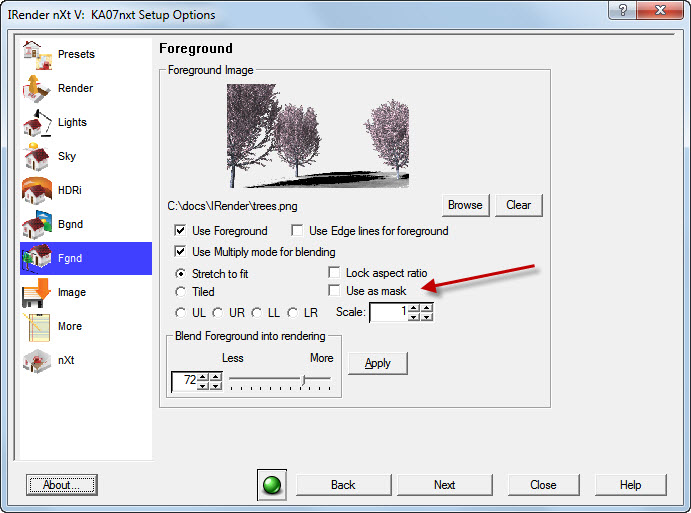This screenshot has height=513, width=691.
Task: Open the Lights settings icon
Action: point(37,122)
